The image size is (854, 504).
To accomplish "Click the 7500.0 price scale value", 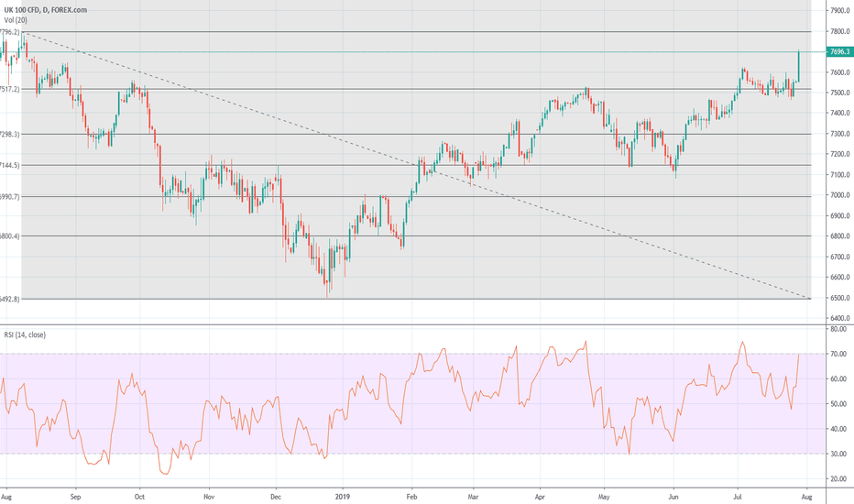I will [x=840, y=93].
